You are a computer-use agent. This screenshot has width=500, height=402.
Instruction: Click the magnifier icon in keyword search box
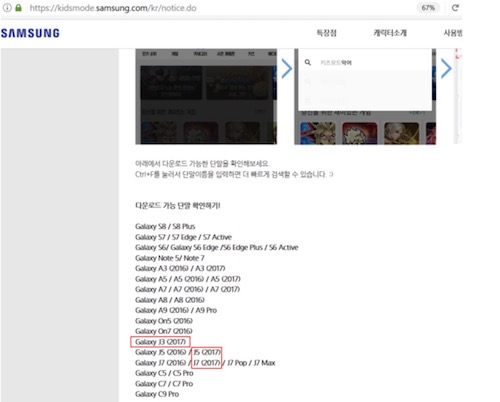pos(308,62)
